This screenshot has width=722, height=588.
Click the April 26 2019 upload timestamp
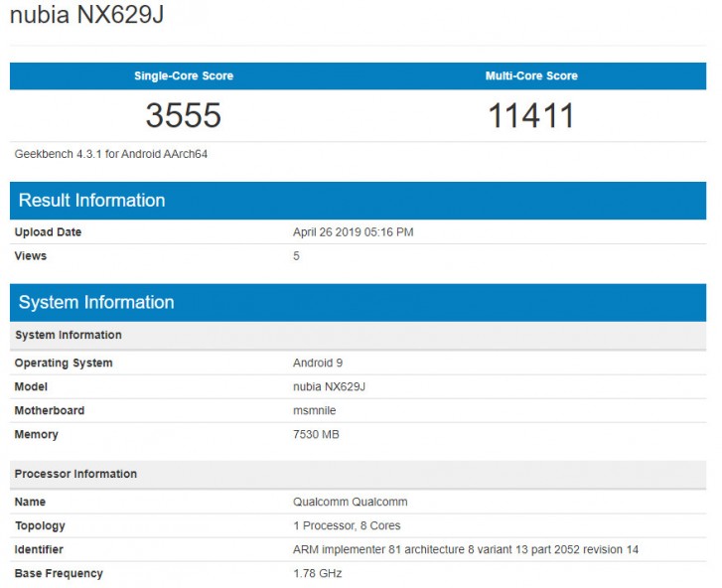pyautogui.click(x=353, y=232)
